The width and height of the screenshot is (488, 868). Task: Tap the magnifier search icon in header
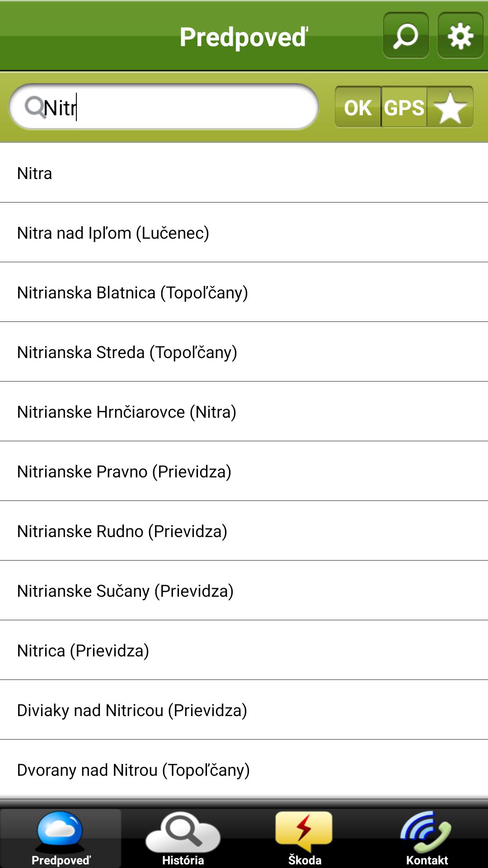tap(406, 36)
